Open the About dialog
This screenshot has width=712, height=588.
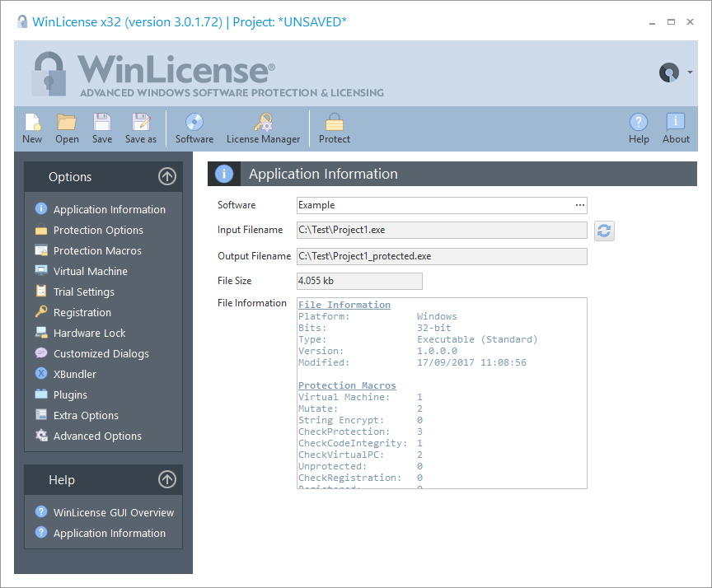point(676,128)
